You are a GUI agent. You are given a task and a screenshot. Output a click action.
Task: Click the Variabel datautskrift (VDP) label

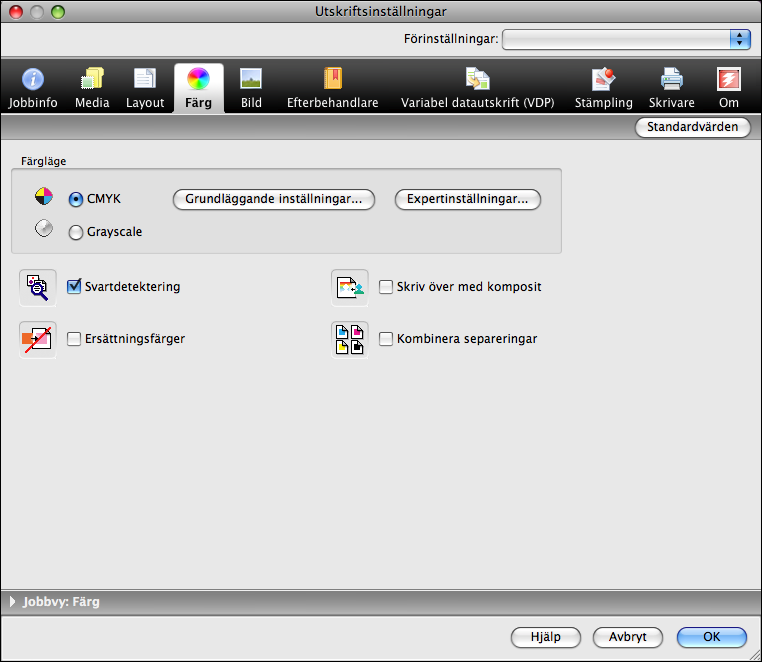478,103
